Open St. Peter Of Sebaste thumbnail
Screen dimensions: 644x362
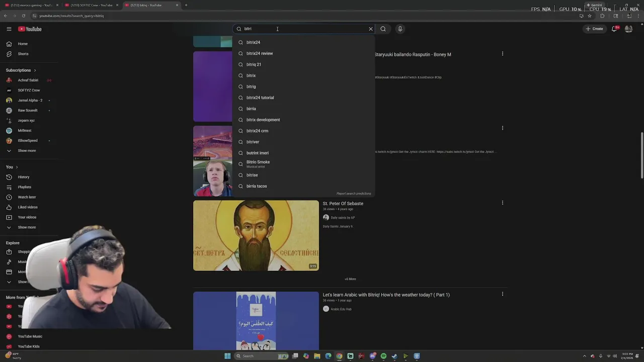tap(256, 235)
